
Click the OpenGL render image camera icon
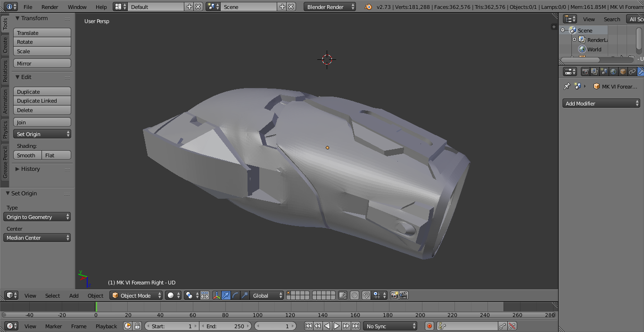(x=394, y=295)
